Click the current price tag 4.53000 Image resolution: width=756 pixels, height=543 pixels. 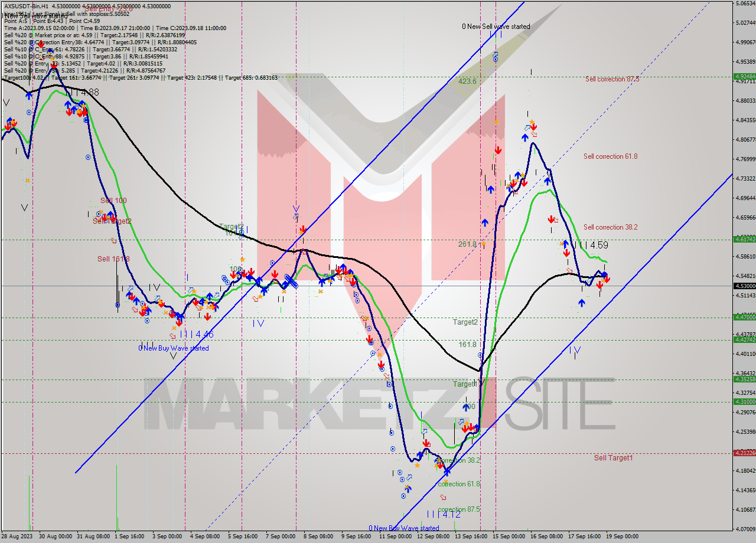pyautogui.click(x=744, y=286)
